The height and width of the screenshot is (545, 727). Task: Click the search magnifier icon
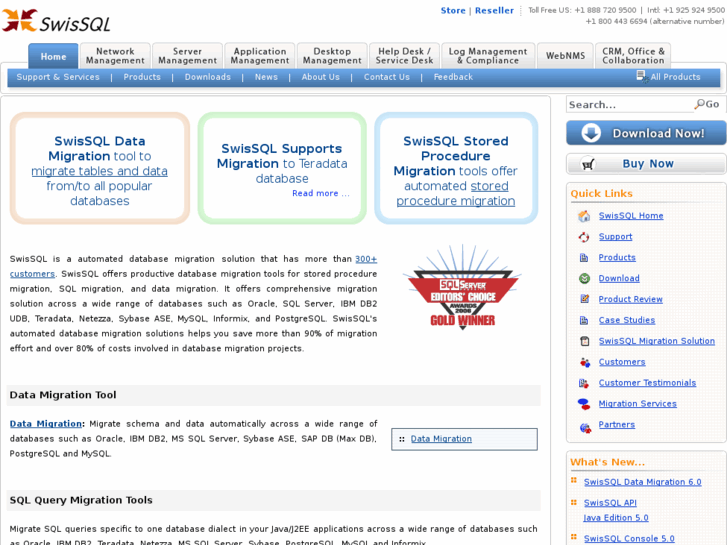click(x=699, y=104)
